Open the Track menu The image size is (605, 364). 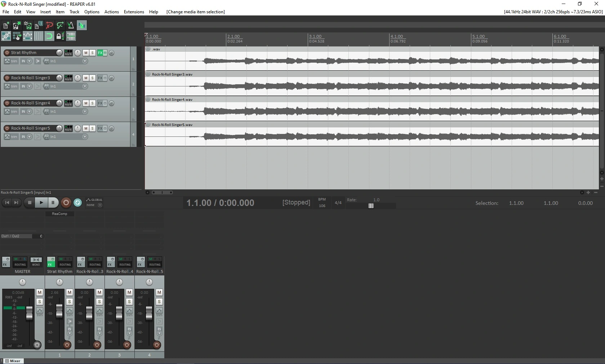pos(74,12)
